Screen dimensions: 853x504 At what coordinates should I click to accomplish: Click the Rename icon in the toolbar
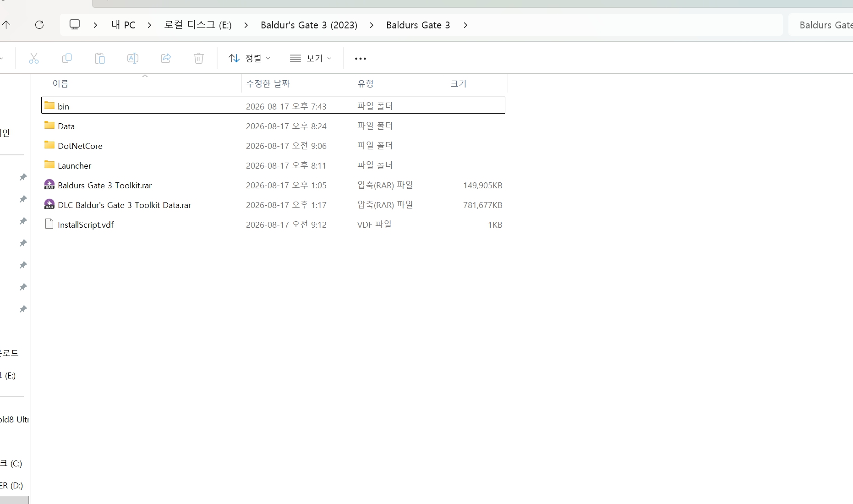(x=133, y=58)
